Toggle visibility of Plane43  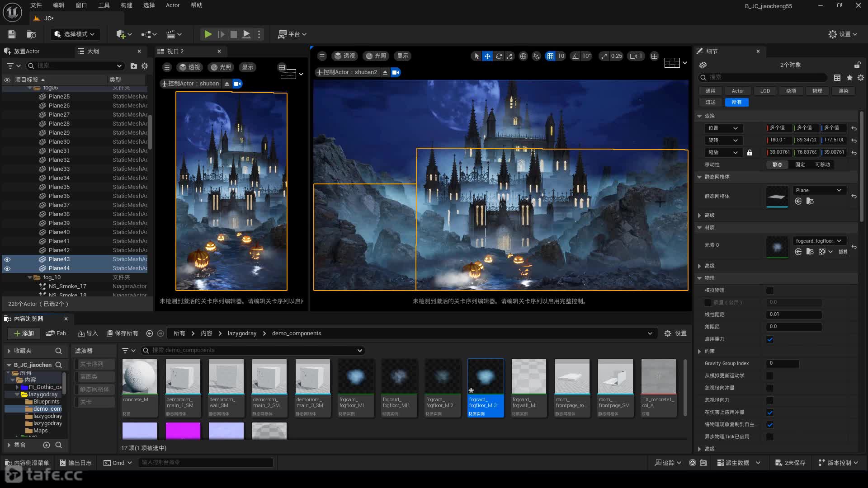pos(7,259)
